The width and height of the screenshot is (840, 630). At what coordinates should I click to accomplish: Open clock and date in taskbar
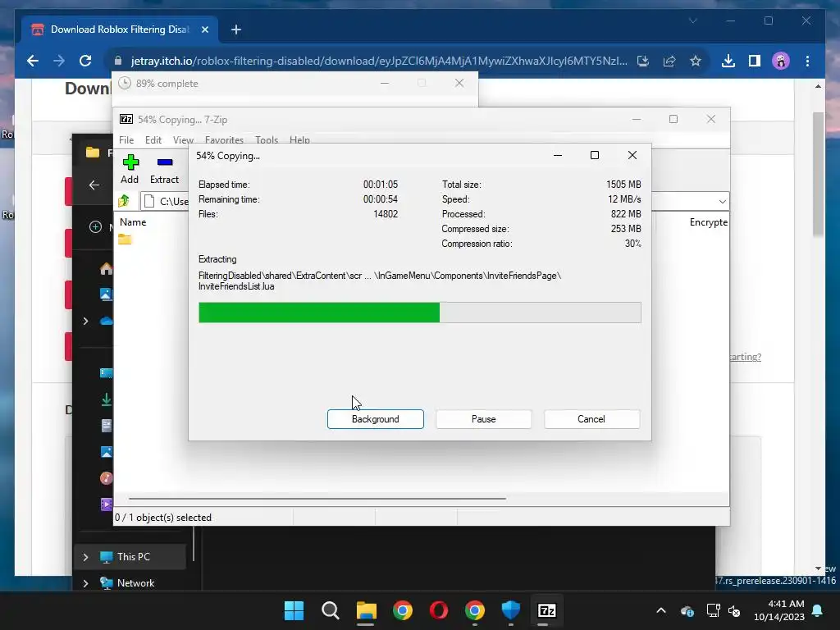779,610
